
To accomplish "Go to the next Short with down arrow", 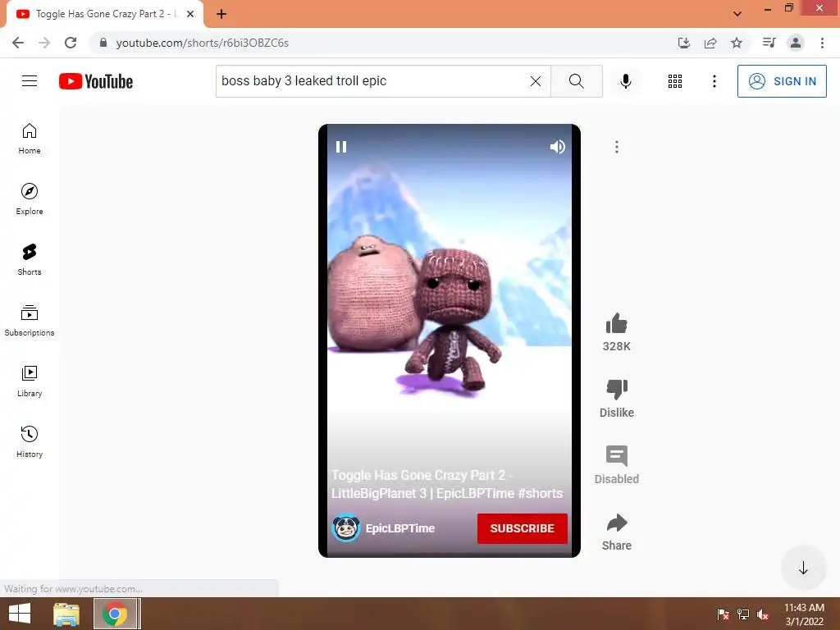I will click(803, 568).
